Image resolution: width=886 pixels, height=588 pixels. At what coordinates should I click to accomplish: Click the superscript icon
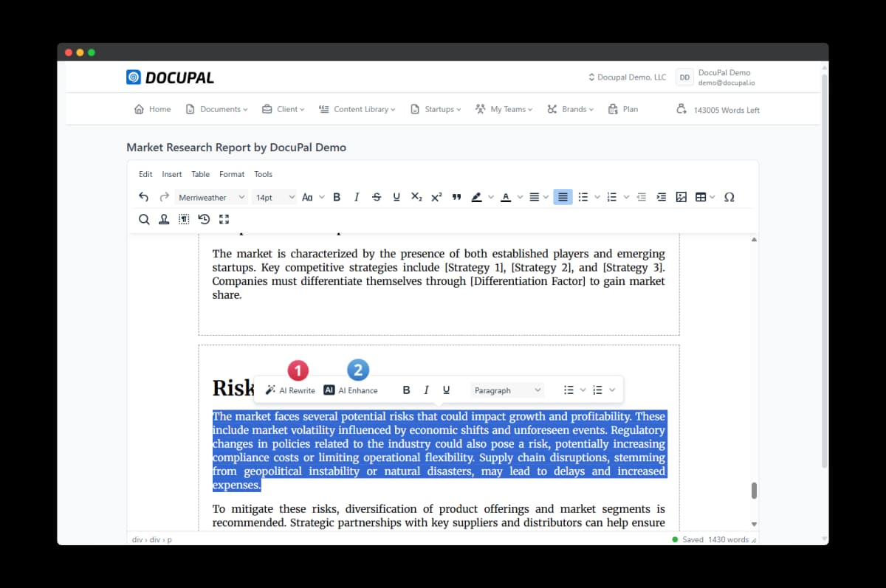[x=436, y=197]
